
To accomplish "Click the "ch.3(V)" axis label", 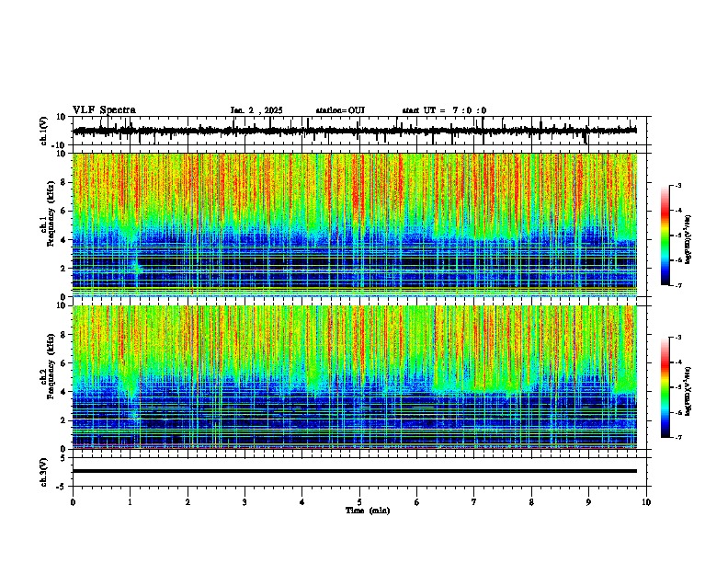I will (x=44, y=472).
